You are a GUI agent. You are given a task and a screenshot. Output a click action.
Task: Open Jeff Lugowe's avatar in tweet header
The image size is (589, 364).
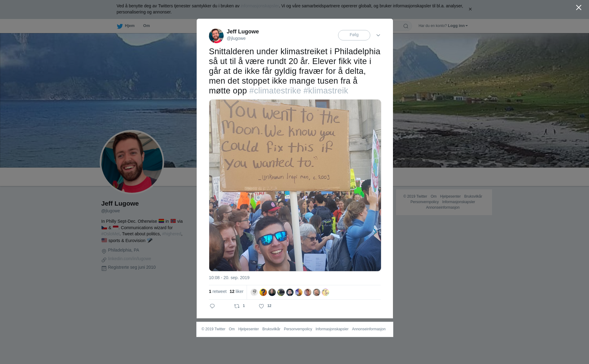pyautogui.click(x=216, y=36)
